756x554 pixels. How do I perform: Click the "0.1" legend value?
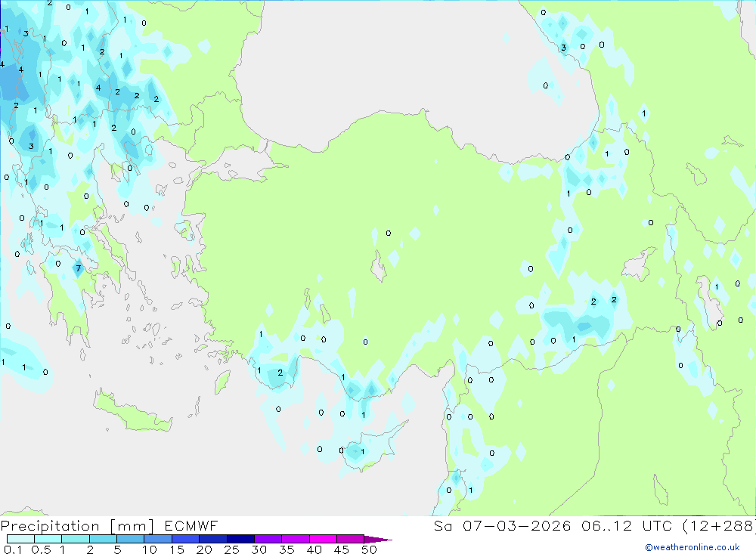[x=13, y=549]
